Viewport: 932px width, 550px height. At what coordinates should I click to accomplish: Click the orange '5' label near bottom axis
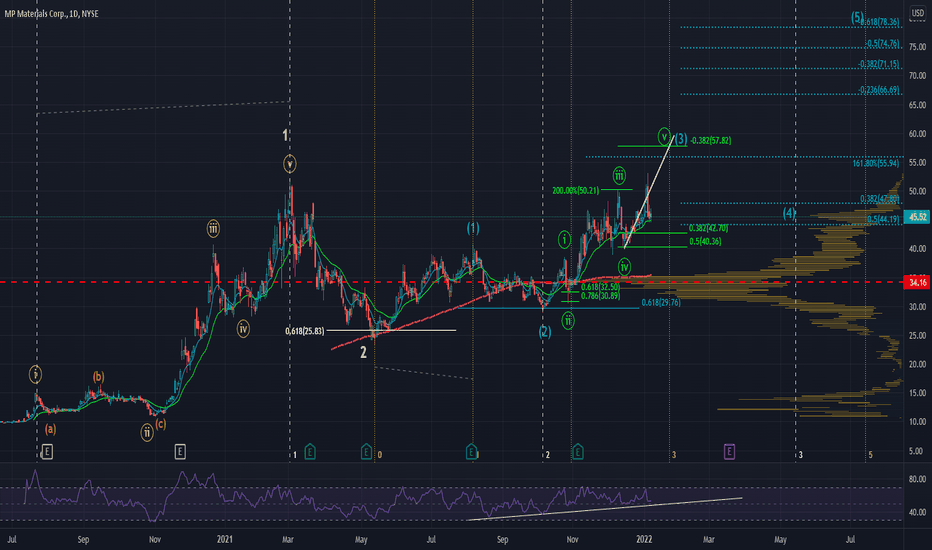pyautogui.click(x=871, y=455)
